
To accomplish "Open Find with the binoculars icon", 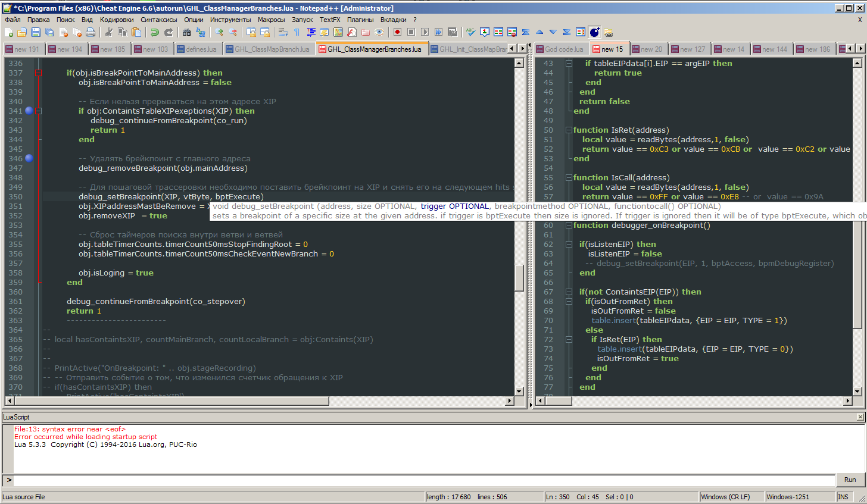I will pyautogui.click(x=186, y=32).
